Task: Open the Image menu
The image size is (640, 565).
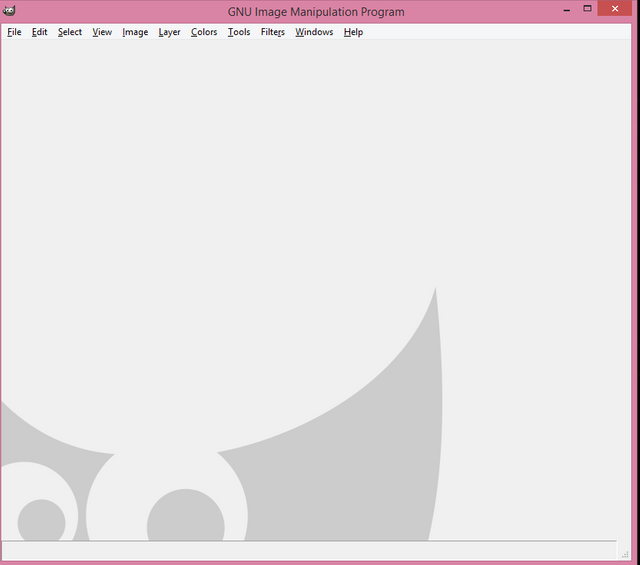Action: [135, 32]
